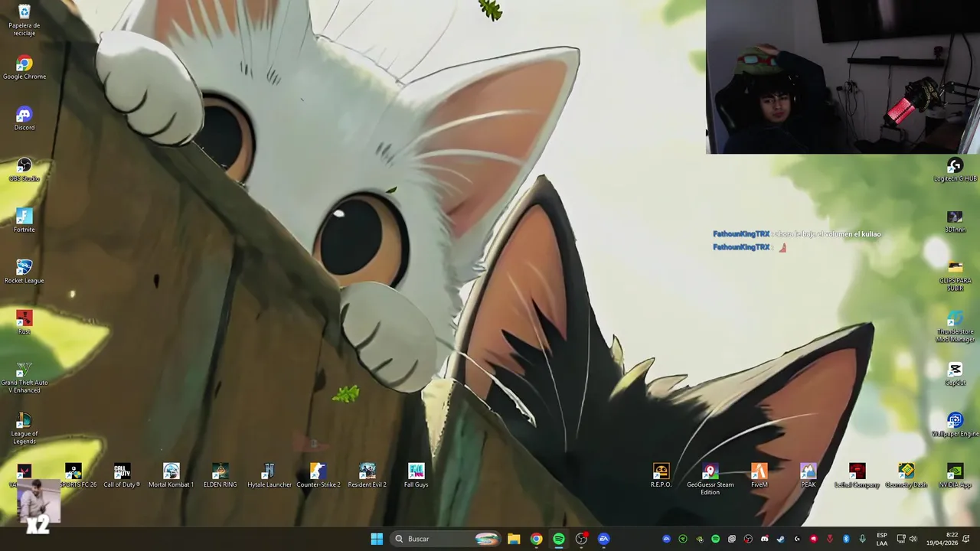Select the GeoGuessr Steam Edition icon
980x551 pixels.
(x=710, y=480)
